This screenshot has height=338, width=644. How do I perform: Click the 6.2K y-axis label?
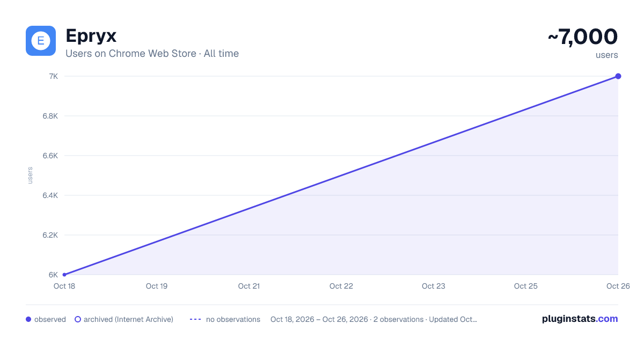point(50,235)
